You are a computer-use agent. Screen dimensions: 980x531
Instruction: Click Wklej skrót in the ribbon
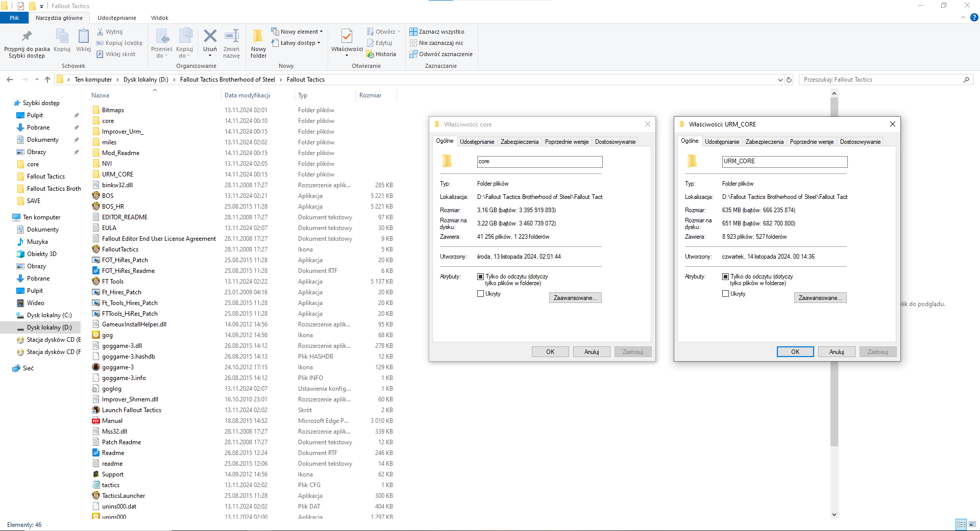[116, 54]
